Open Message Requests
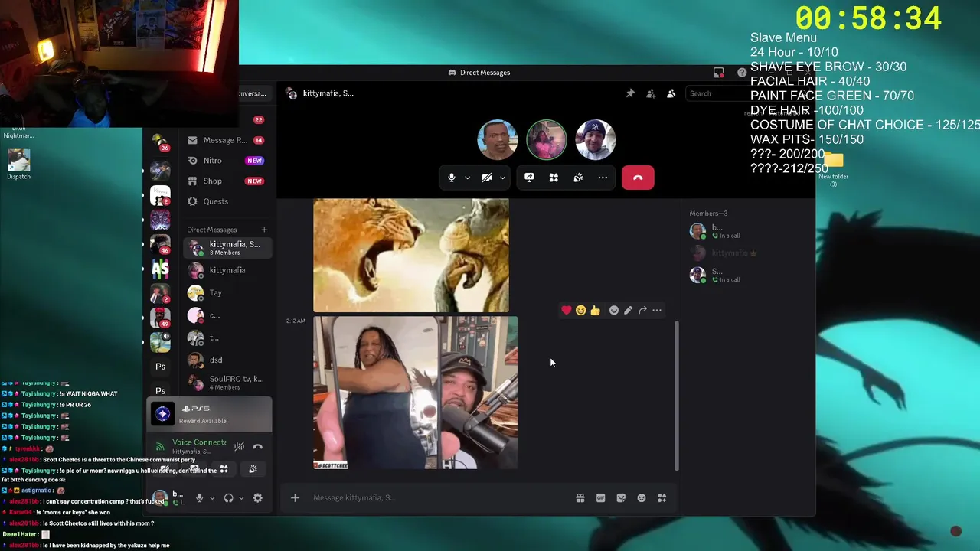This screenshot has height=551, width=980. pyautogui.click(x=227, y=140)
